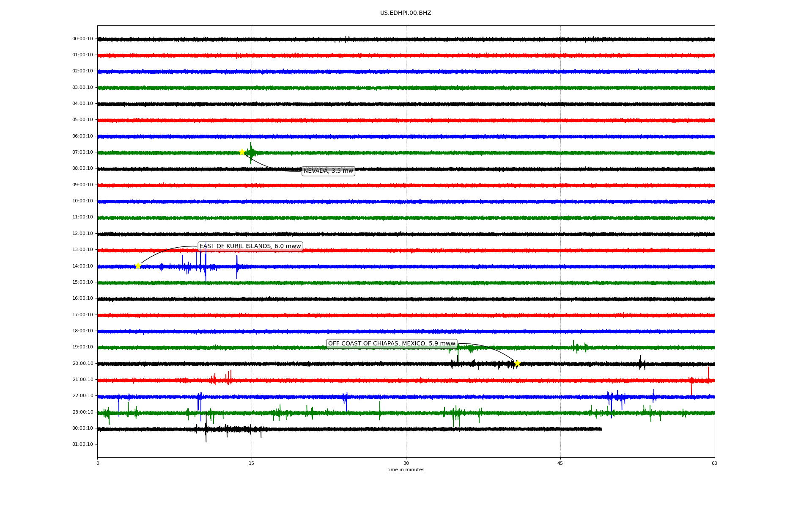The image size is (812, 508).
Task: Click the x-axis tick label 45
Action: [x=560, y=463]
